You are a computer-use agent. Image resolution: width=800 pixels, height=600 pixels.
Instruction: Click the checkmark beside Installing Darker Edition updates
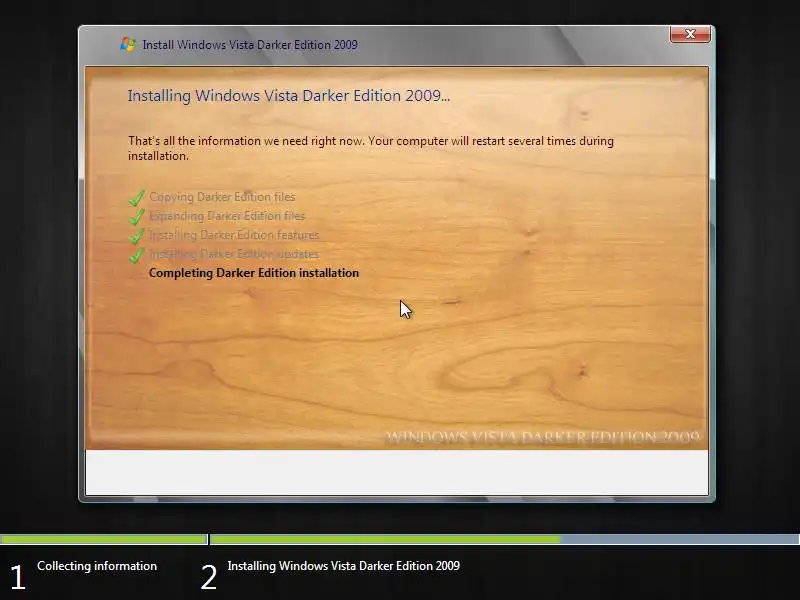[x=136, y=254]
